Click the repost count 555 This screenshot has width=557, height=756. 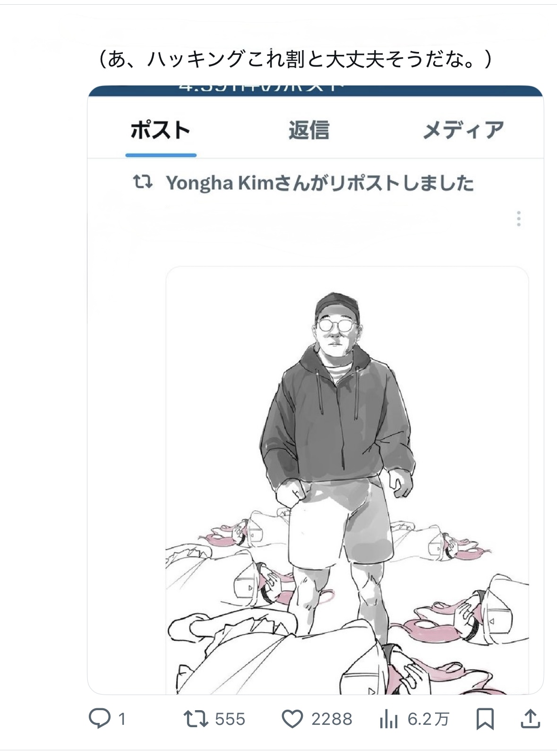tap(230, 719)
